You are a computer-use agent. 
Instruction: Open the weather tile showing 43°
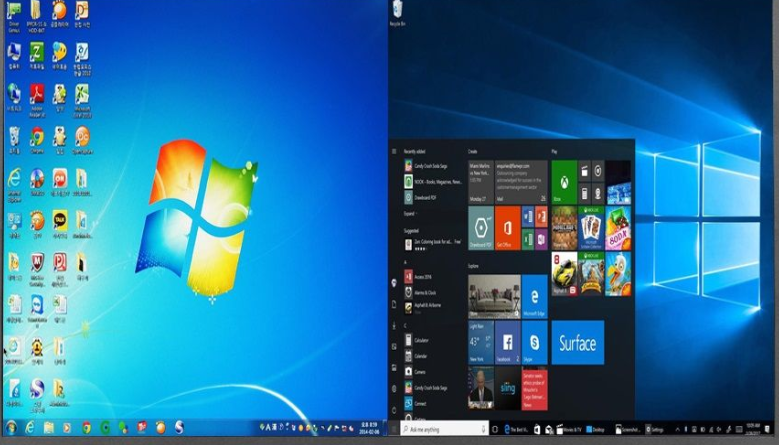click(x=481, y=342)
